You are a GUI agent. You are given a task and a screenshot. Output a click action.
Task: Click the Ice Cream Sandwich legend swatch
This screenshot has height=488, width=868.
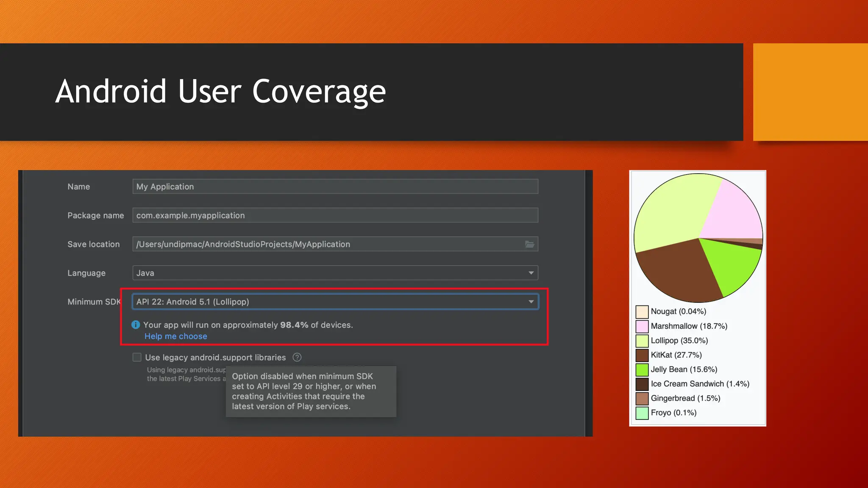click(642, 384)
